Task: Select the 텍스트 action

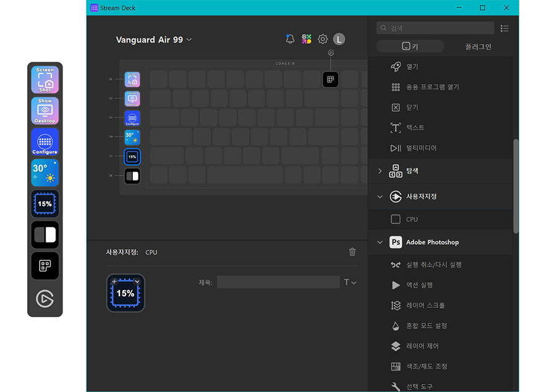Action: [x=441, y=127]
